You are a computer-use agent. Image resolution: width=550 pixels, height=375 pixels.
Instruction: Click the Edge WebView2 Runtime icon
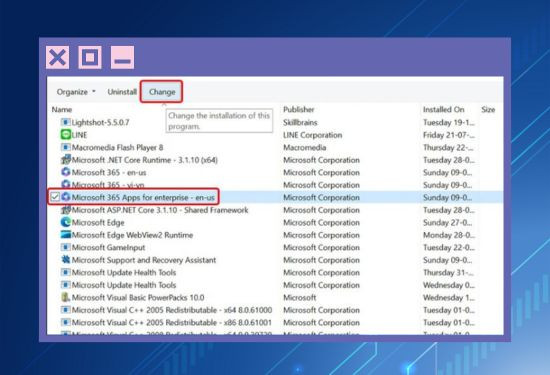(x=66, y=235)
